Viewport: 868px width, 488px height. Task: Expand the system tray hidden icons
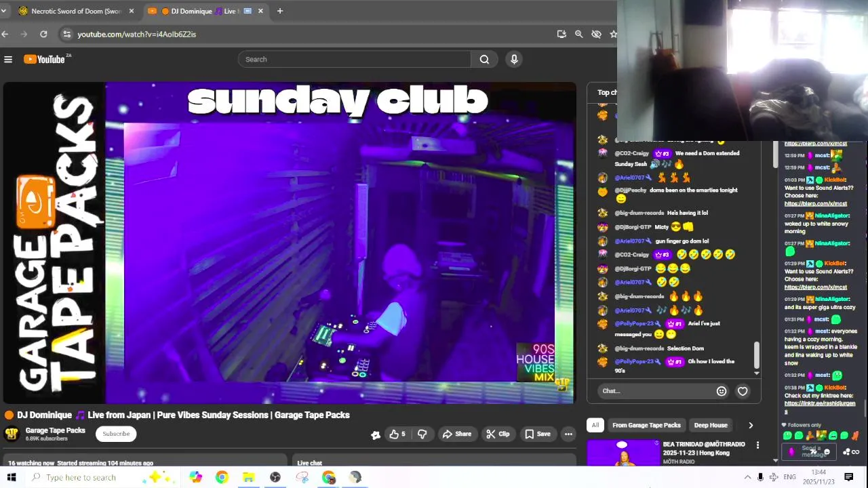(747, 477)
